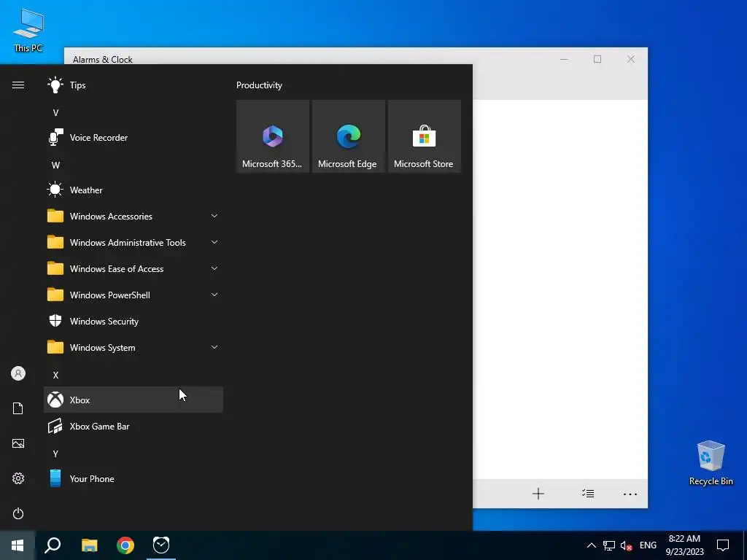Expand Windows Administrative Tools folder

click(x=133, y=242)
